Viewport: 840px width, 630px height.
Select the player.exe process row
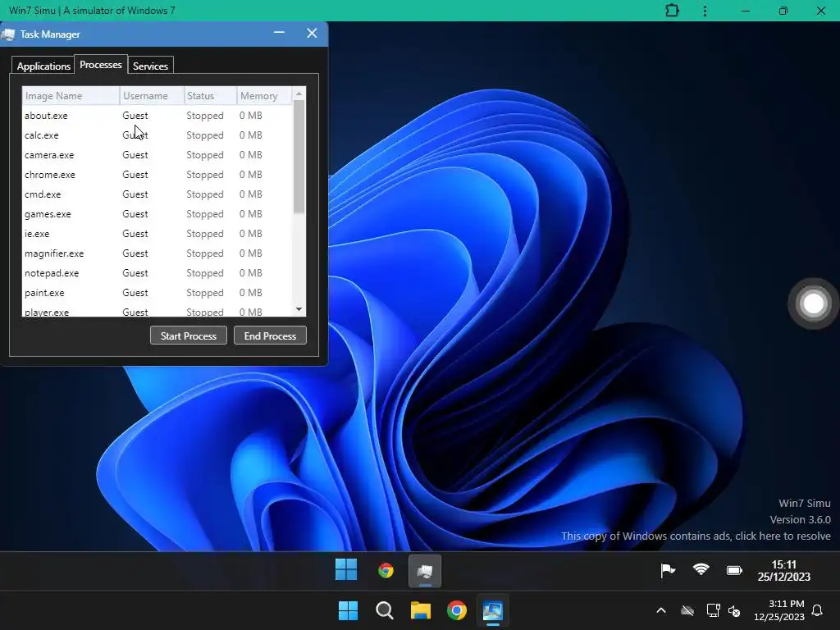point(157,311)
